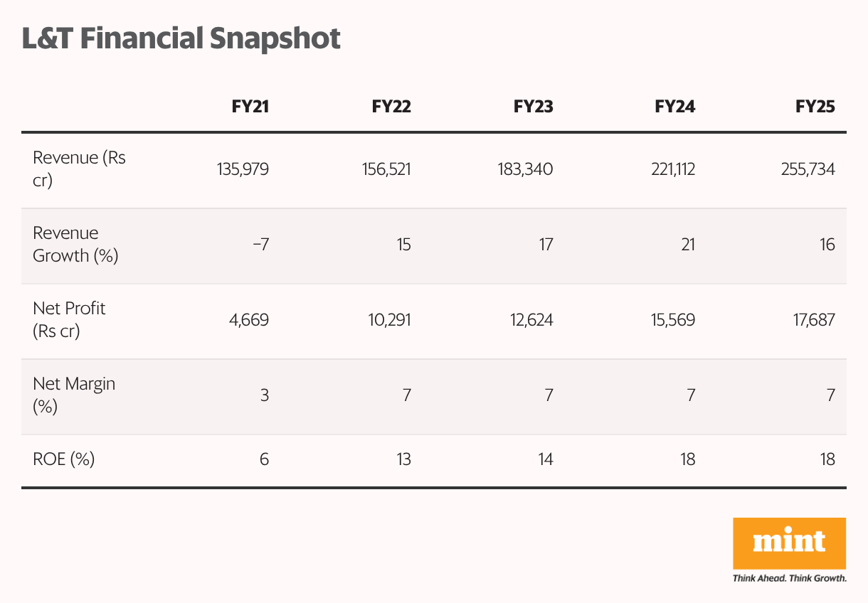Click the Net Margin (%) row label
The width and height of the screenshot is (868, 603).
[x=74, y=395]
